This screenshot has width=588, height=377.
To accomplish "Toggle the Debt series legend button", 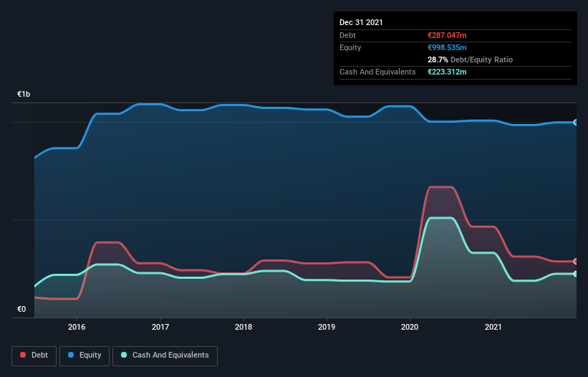I will [x=34, y=355].
